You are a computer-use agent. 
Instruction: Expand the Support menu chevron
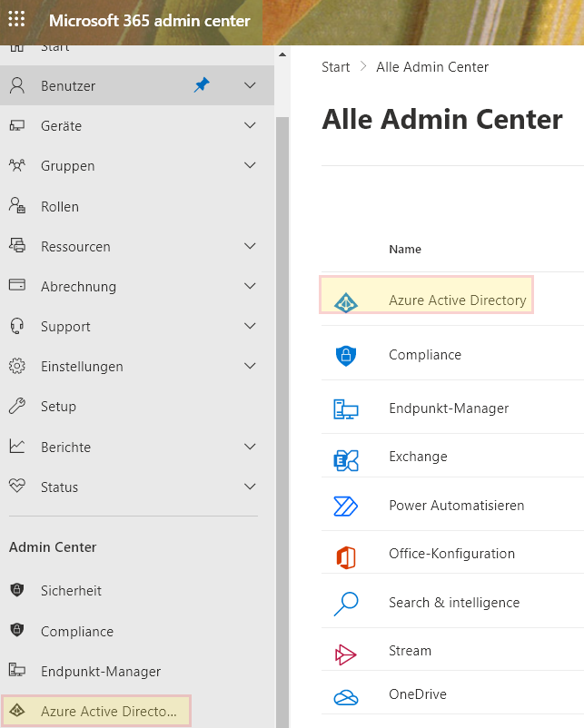[250, 326]
